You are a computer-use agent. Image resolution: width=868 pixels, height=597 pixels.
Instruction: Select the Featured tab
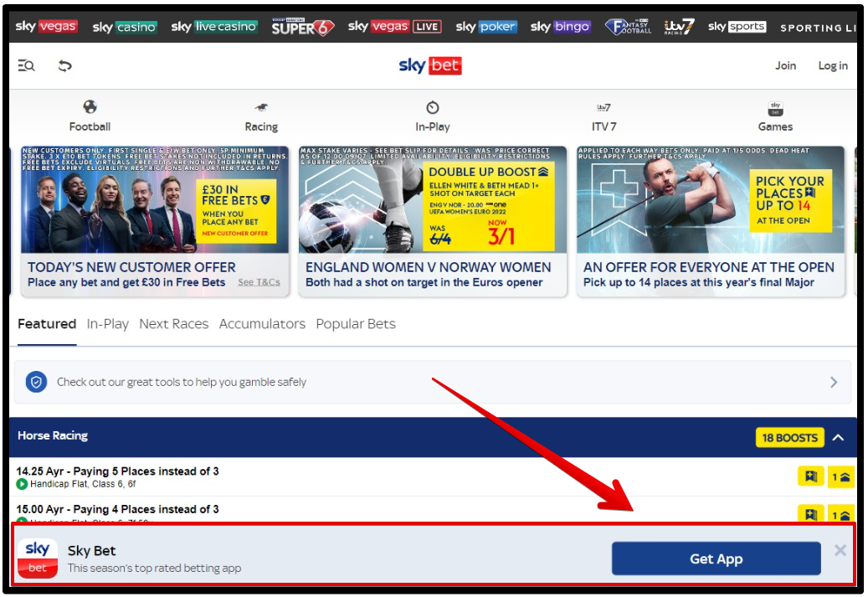click(47, 324)
